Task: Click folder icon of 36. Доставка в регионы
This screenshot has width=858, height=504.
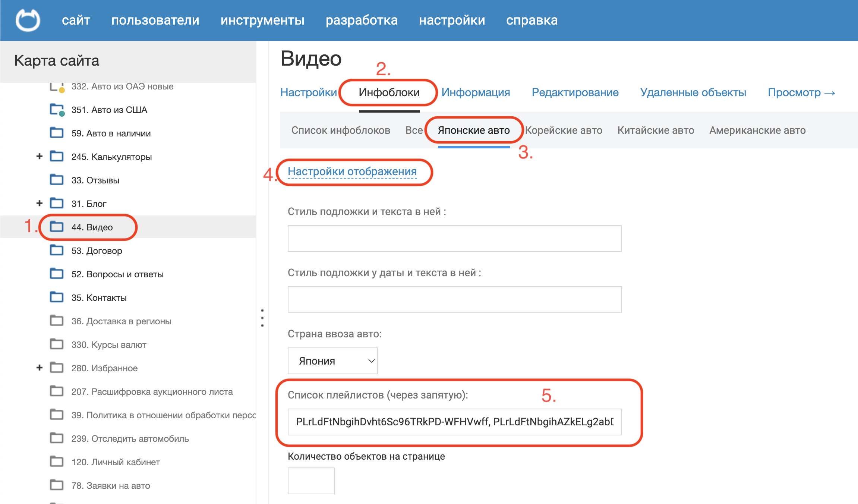Action: (x=57, y=321)
